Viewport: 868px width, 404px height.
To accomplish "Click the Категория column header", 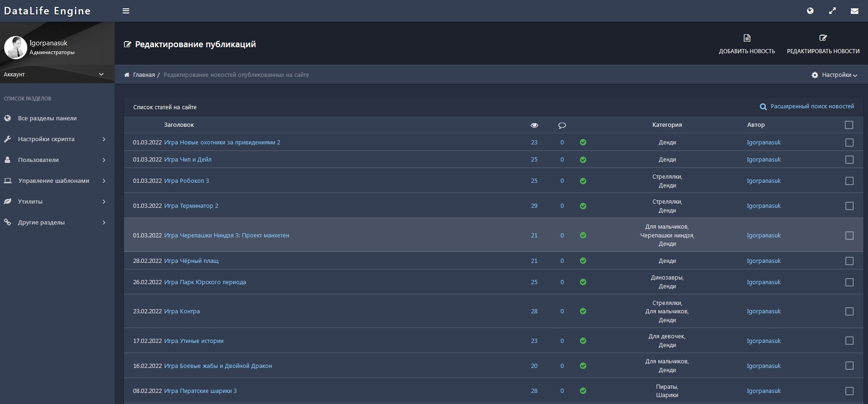I will tap(667, 125).
